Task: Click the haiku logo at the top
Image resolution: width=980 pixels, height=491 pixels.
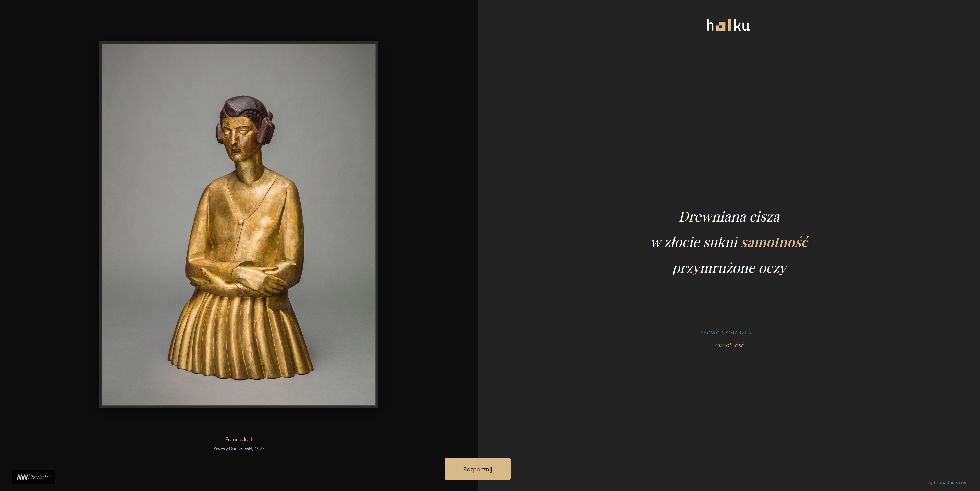Action: (x=728, y=25)
